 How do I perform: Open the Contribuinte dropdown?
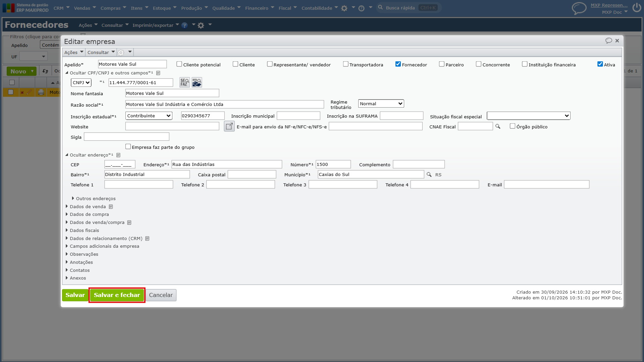149,116
